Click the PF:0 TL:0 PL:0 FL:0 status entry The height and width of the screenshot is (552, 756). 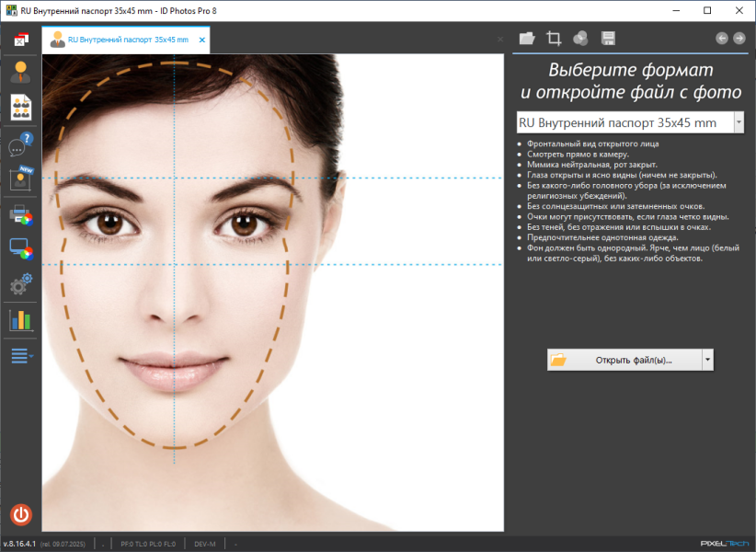tap(148, 545)
